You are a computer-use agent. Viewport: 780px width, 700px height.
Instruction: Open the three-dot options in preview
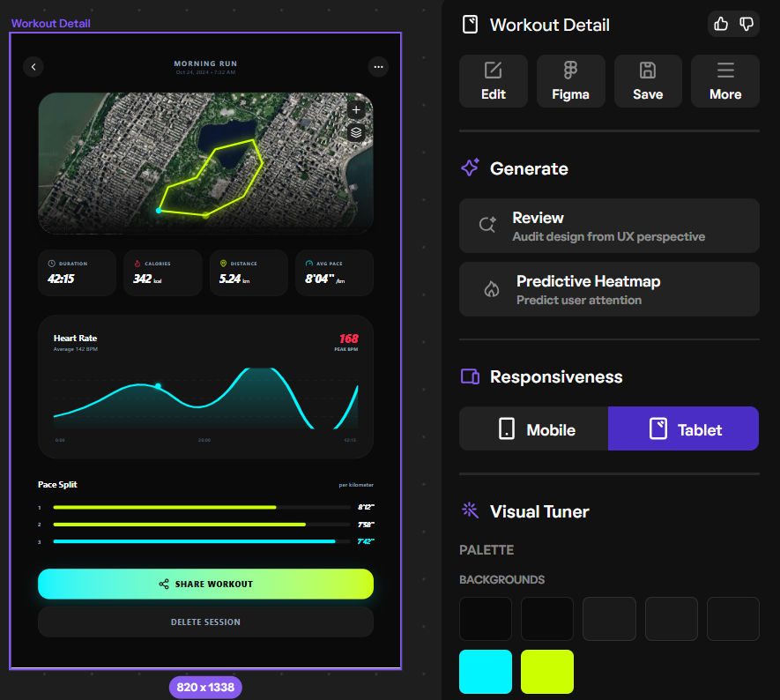(378, 66)
